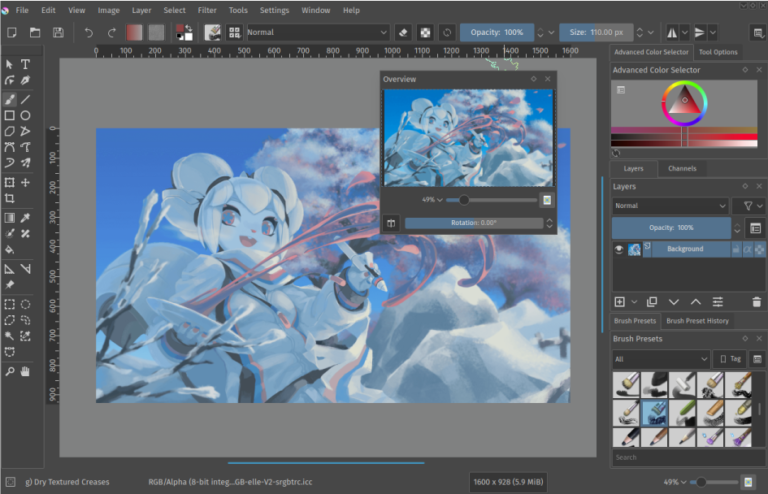
Task: Toggle selection display mode in status bar
Action: 10,482
